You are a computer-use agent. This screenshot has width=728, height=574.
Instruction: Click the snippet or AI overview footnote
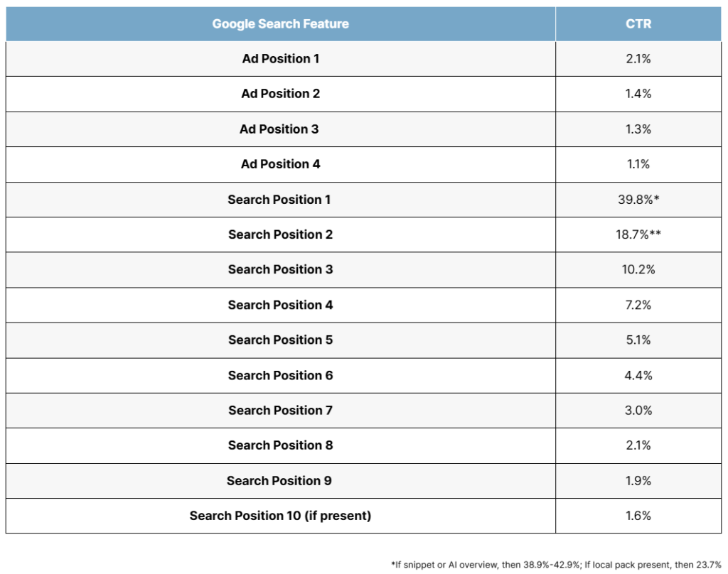[556, 565]
